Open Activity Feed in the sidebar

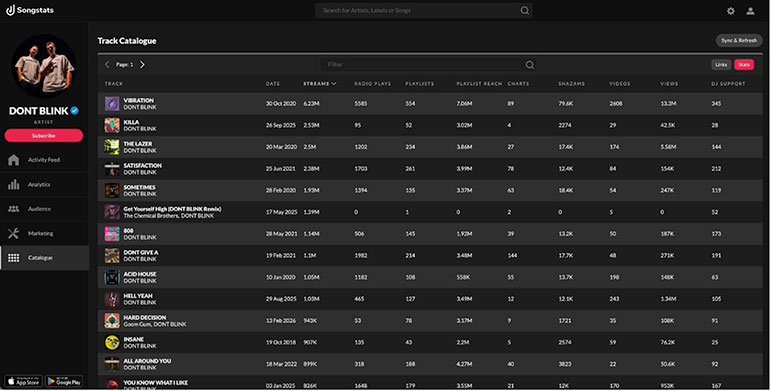click(44, 160)
